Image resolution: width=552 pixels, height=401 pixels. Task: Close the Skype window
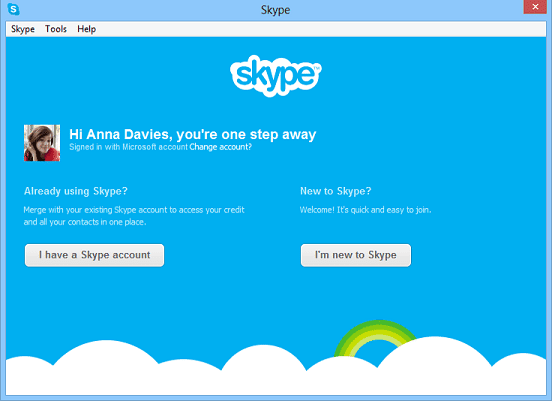pyautogui.click(x=535, y=7)
